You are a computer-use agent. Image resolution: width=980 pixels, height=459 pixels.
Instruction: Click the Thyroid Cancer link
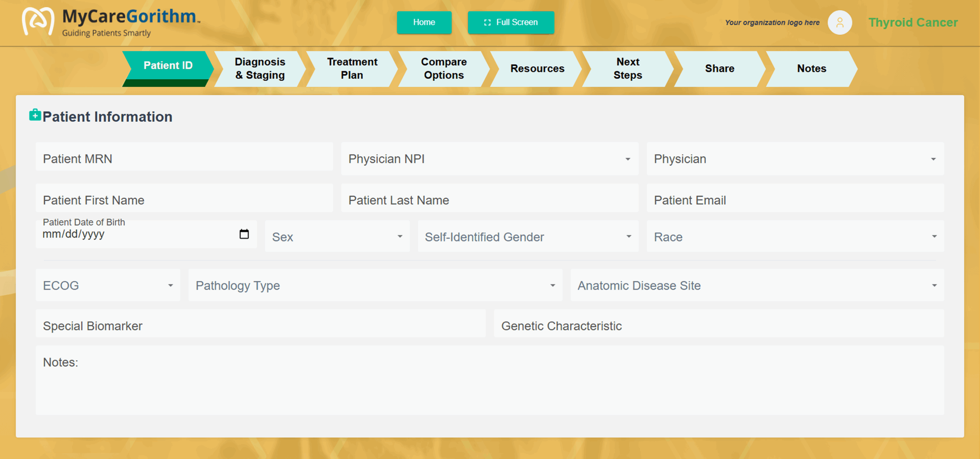[913, 23]
